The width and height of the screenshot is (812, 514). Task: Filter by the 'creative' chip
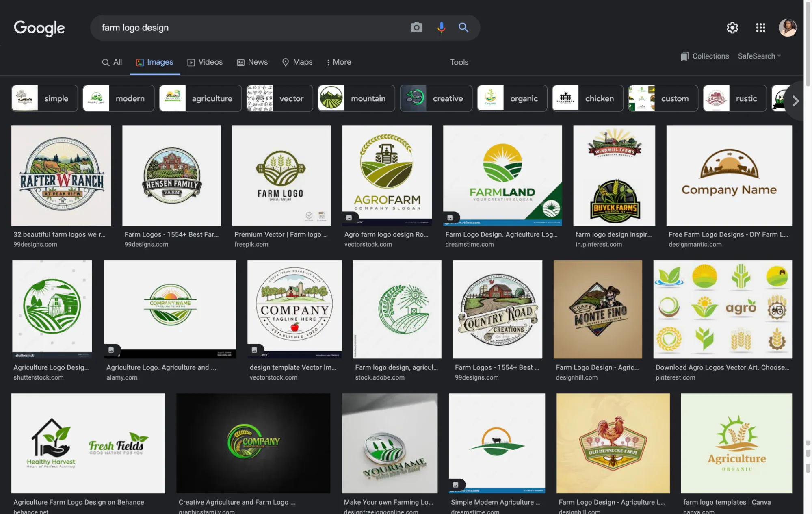[436, 98]
